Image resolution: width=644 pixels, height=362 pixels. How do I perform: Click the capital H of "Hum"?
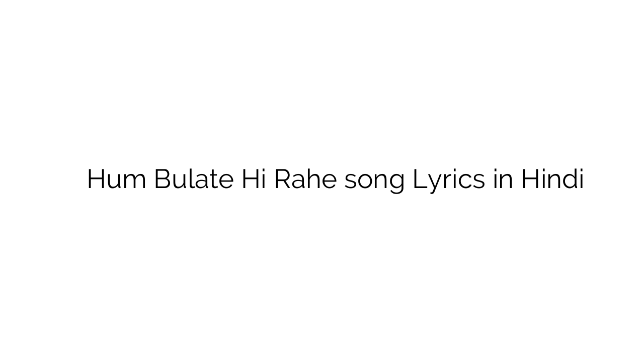(x=96, y=179)
